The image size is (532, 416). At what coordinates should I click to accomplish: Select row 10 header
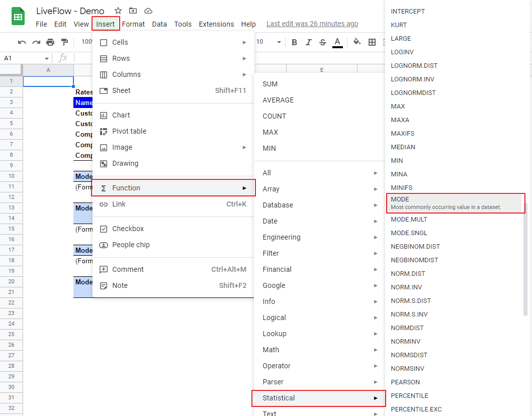pos(11,176)
